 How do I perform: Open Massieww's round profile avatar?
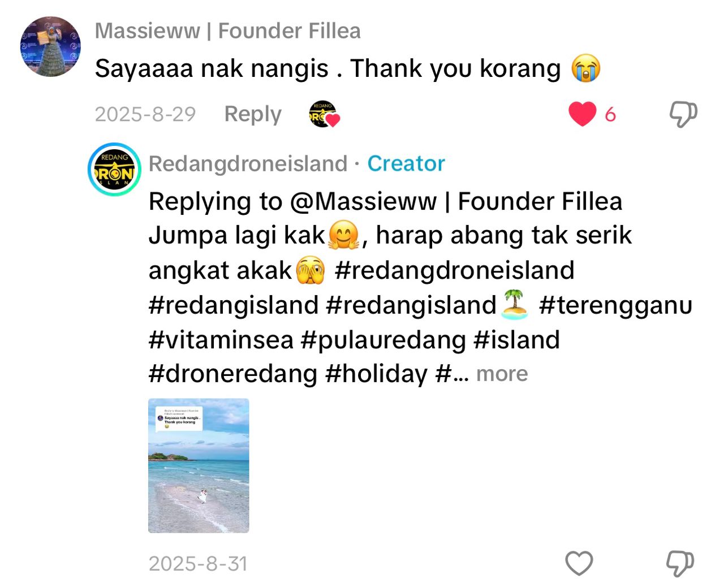50,46
